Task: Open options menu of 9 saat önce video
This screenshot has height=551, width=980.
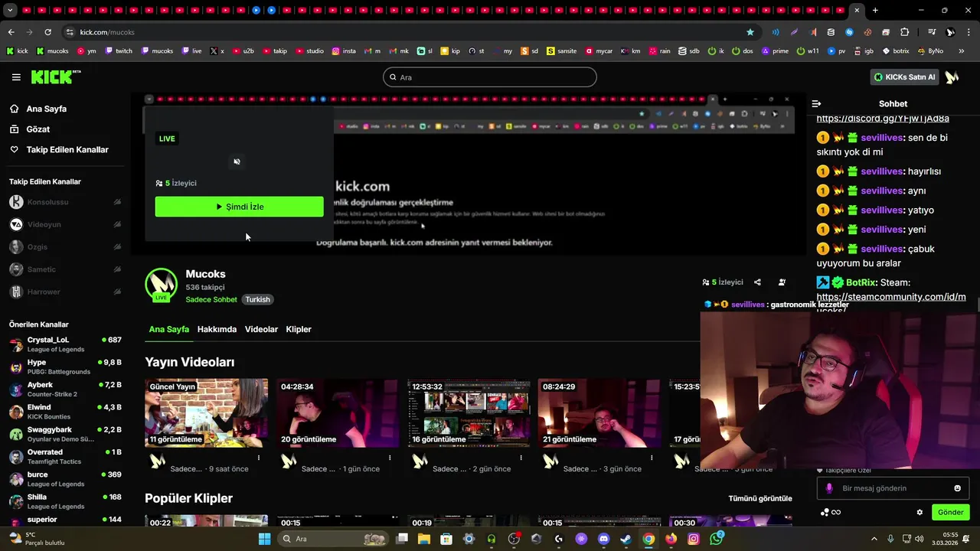Action: click(x=259, y=458)
